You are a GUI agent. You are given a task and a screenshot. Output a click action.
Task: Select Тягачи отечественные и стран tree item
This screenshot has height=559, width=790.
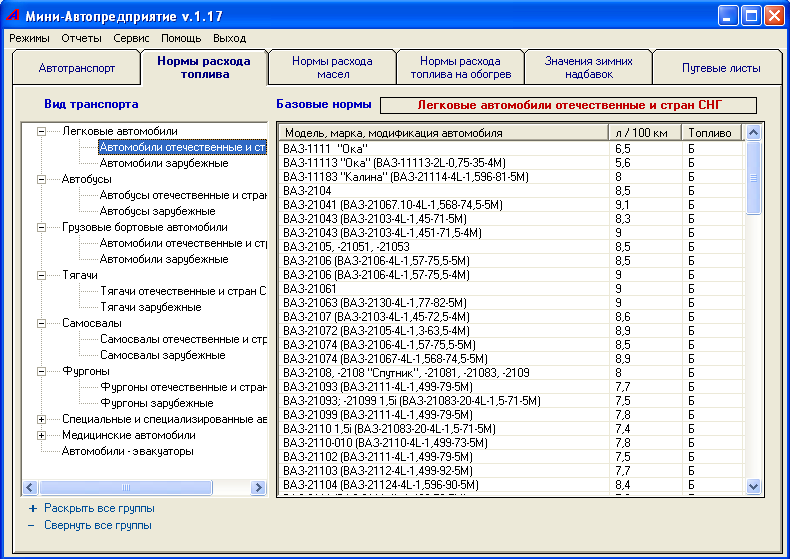[x=183, y=291]
